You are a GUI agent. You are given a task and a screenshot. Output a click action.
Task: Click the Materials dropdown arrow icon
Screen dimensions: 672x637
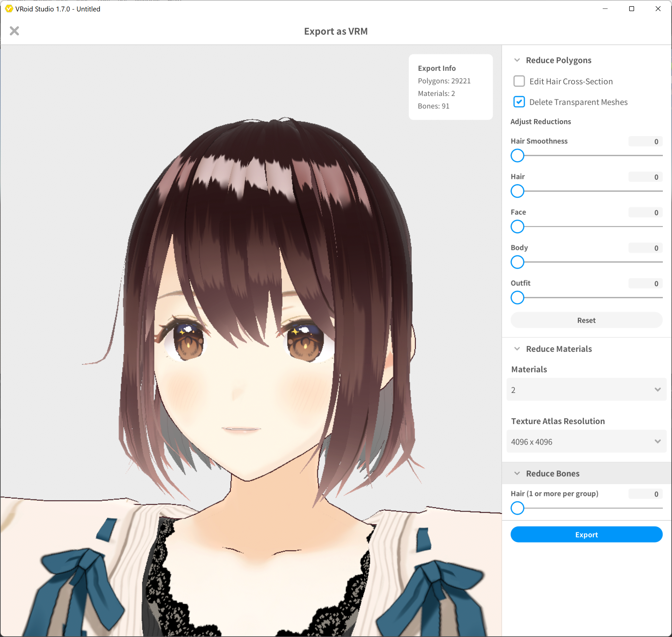[x=658, y=389]
